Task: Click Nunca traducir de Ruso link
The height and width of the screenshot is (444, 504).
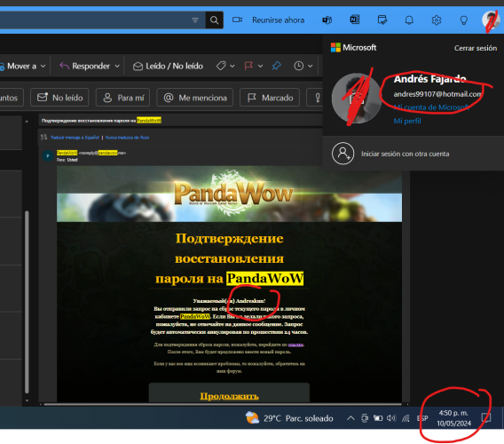Action: 127,138
